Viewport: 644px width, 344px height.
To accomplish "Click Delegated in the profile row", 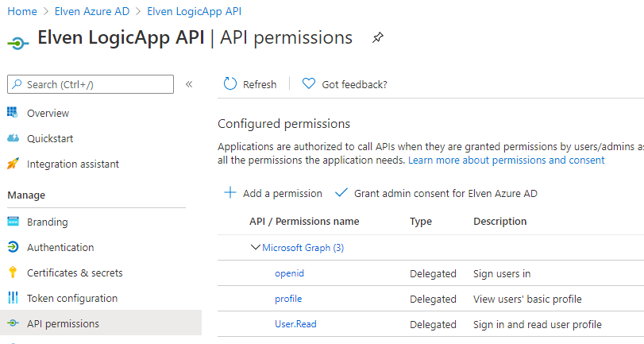I will [433, 300].
